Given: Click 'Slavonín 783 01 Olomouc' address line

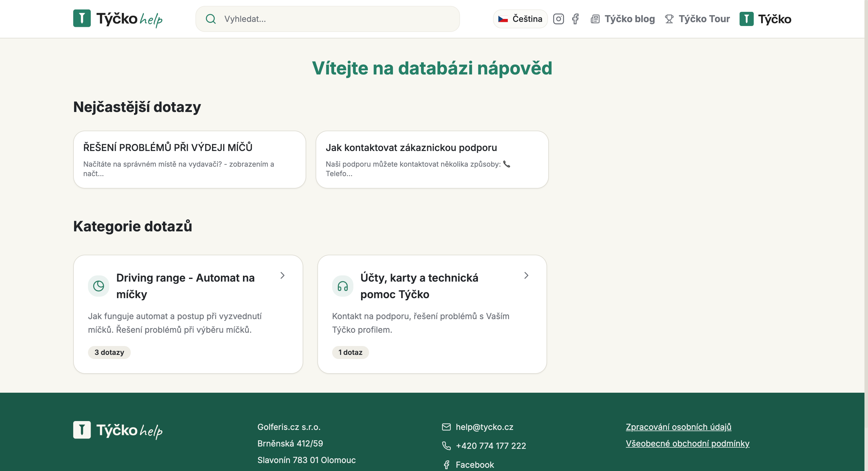Looking at the screenshot, I should pos(306,460).
